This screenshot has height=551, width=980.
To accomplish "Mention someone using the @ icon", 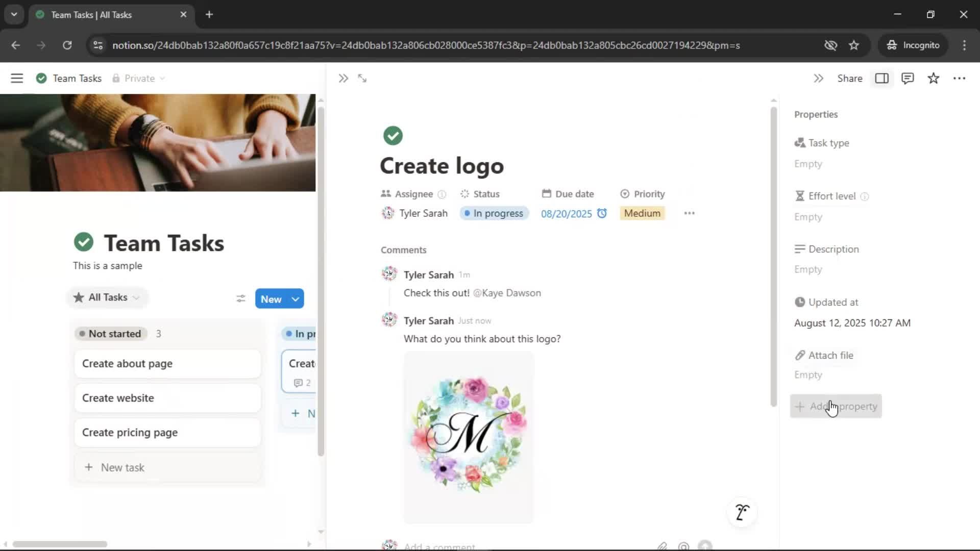I will coord(683,546).
